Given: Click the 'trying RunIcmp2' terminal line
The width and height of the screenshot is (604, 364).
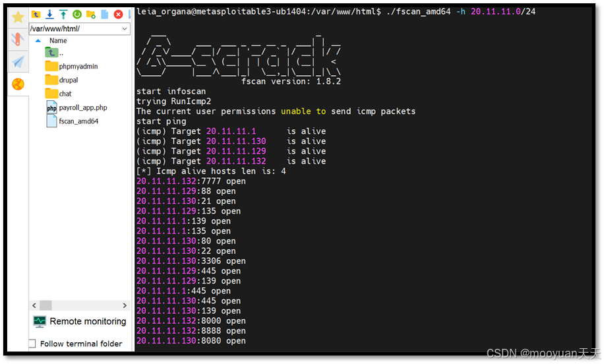Looking at the screenshot, I should (x=173, y=102).
